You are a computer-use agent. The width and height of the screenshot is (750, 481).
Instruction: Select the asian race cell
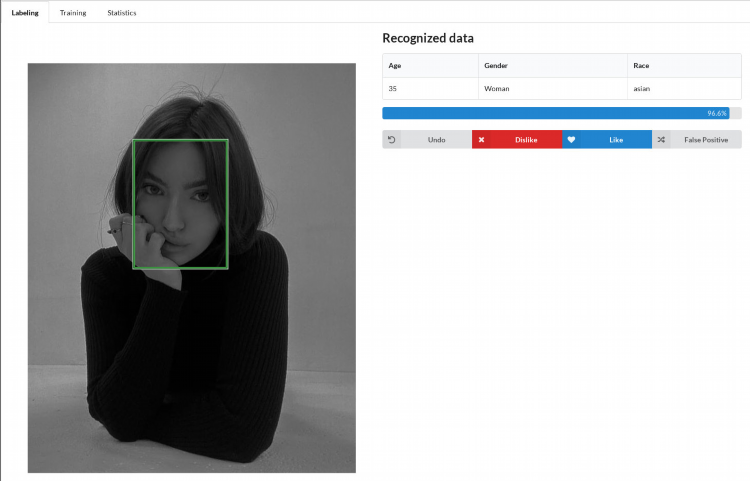click(x=684, y=88)
